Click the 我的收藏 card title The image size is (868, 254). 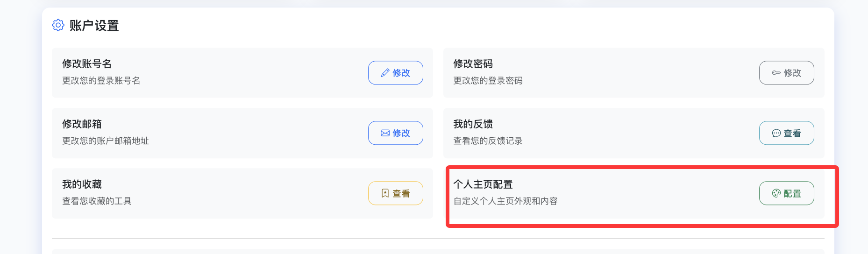(82, 184)
